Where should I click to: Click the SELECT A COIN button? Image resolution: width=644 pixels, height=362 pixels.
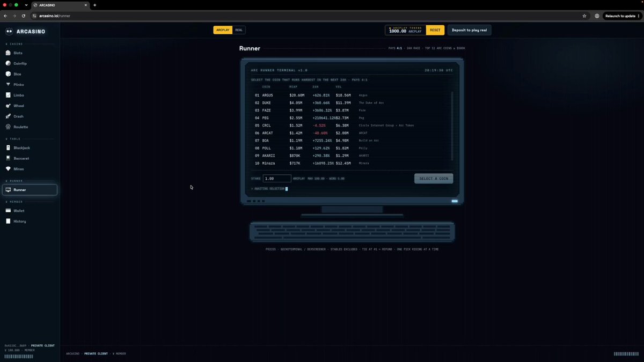coord(434,179)
